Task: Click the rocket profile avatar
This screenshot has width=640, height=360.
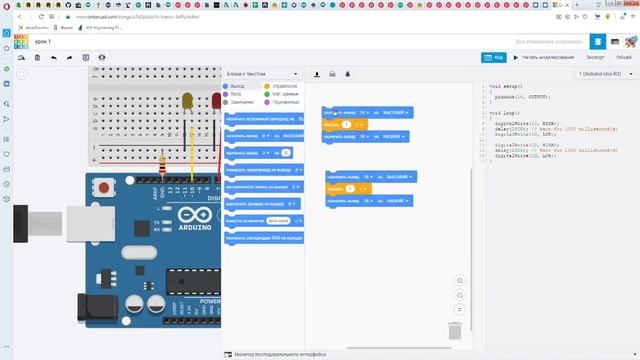Action: (x=631, y=42)
